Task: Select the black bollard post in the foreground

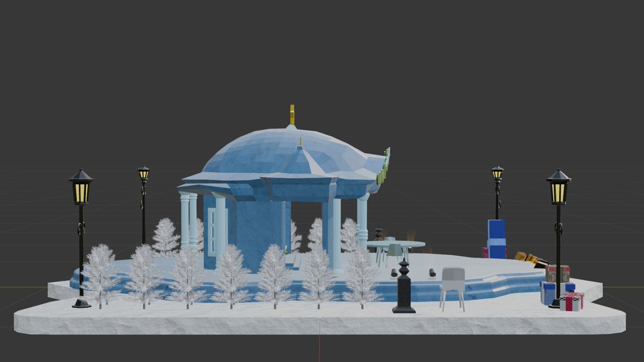Action: click(x=404, y=290)
